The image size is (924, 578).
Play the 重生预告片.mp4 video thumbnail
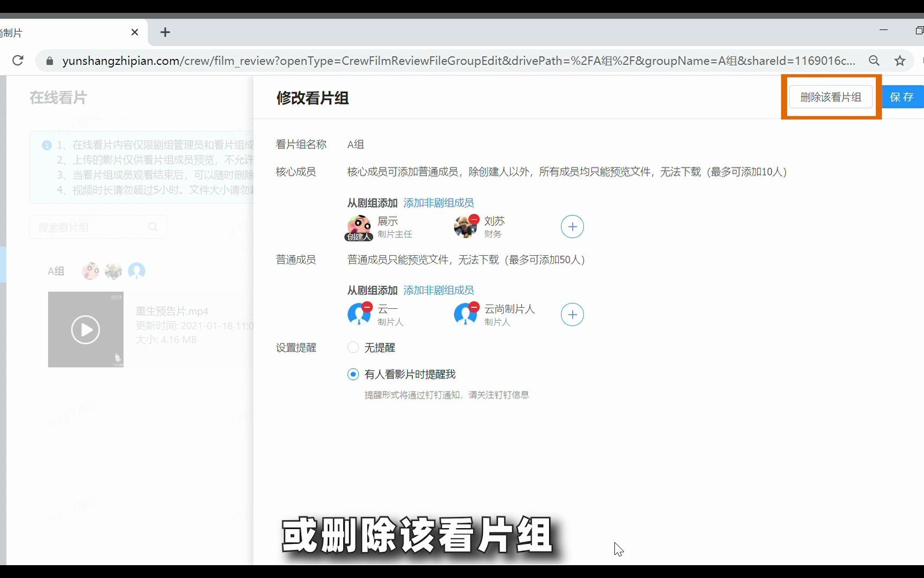[86, 329]
